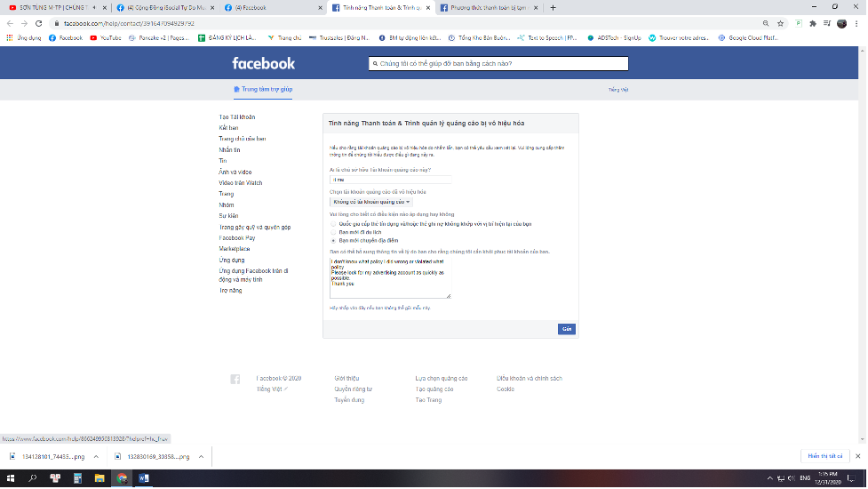The width and height of the screenshot is (868, 489).
Task: Click the link under the text area
Action: pos(379,308)
